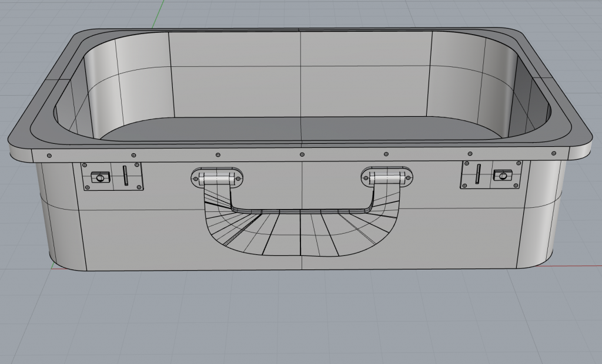Image resolution: width=602 pixels, height=364 pixels.
Task: Pick the left handle mounting bracket
Action: point(217,177)
